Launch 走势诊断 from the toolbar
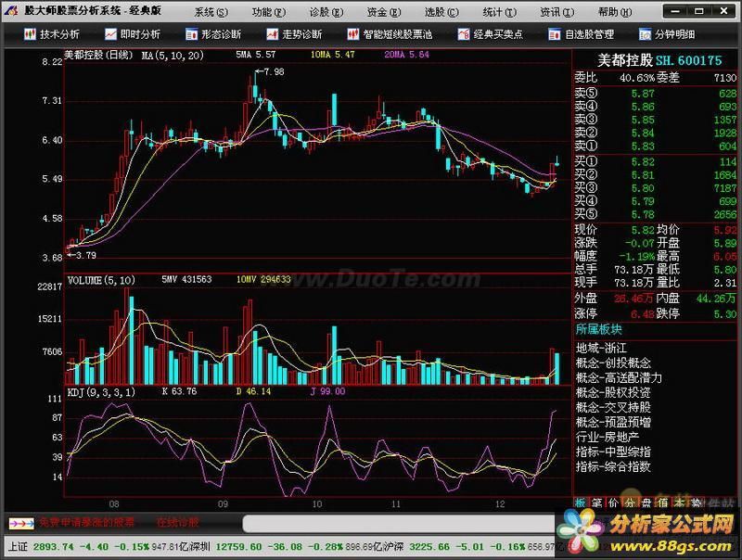 pyautogui.click(x=294, y=34)
